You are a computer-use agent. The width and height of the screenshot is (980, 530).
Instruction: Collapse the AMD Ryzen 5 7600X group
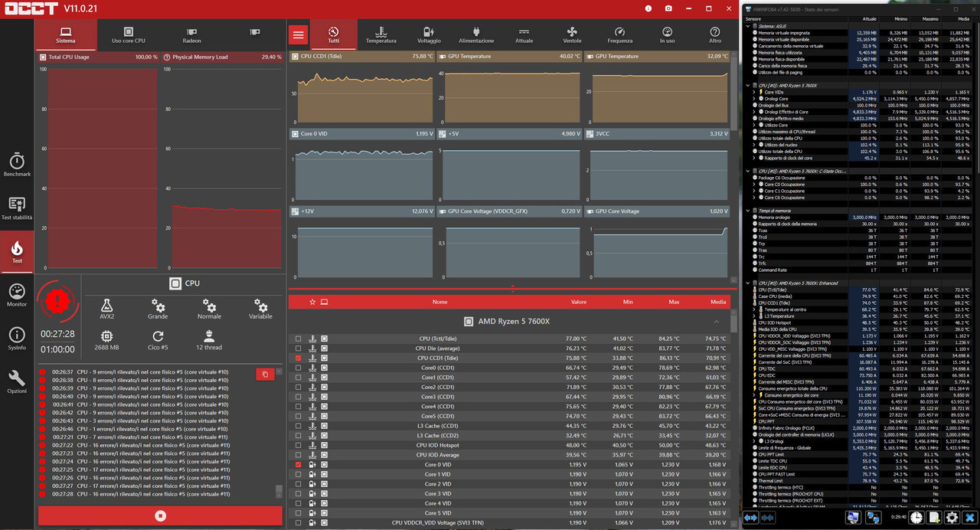[716, 322]
